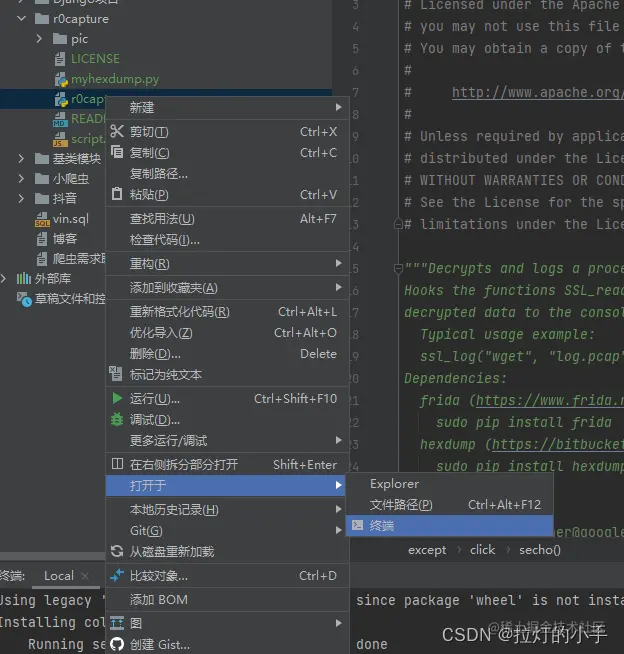
Task: Select the 爬虫需求 file in tree
Action: [79, 259]
